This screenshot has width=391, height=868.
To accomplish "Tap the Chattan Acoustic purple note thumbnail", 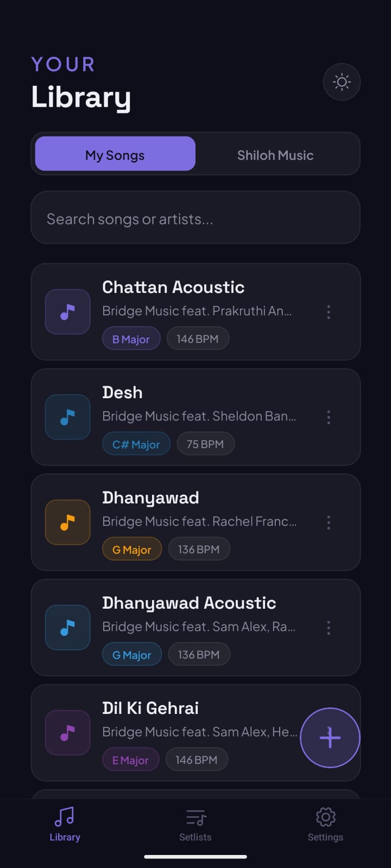I will (x=67, y=312).
